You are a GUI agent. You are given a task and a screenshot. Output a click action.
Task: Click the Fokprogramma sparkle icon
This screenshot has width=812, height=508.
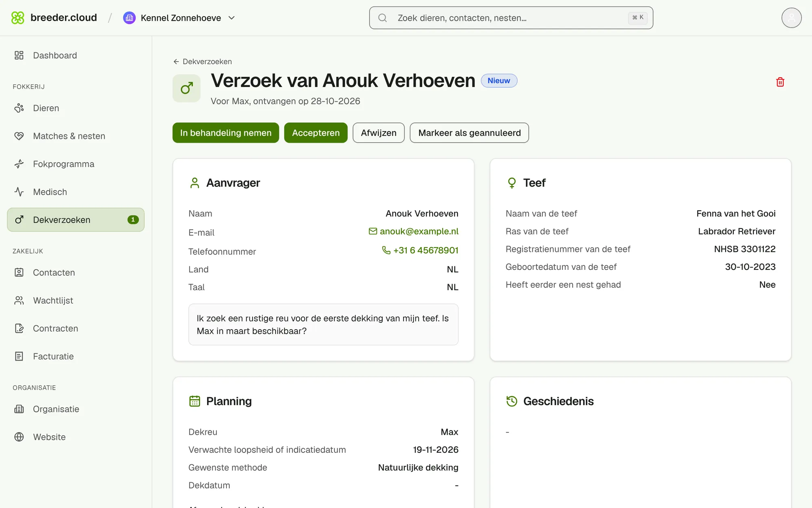click(x=19, y=164)
